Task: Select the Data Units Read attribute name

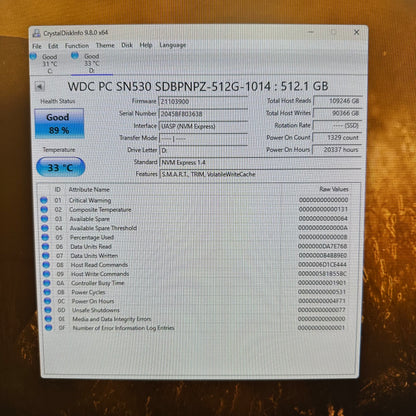Action: (x=91, y=246)
